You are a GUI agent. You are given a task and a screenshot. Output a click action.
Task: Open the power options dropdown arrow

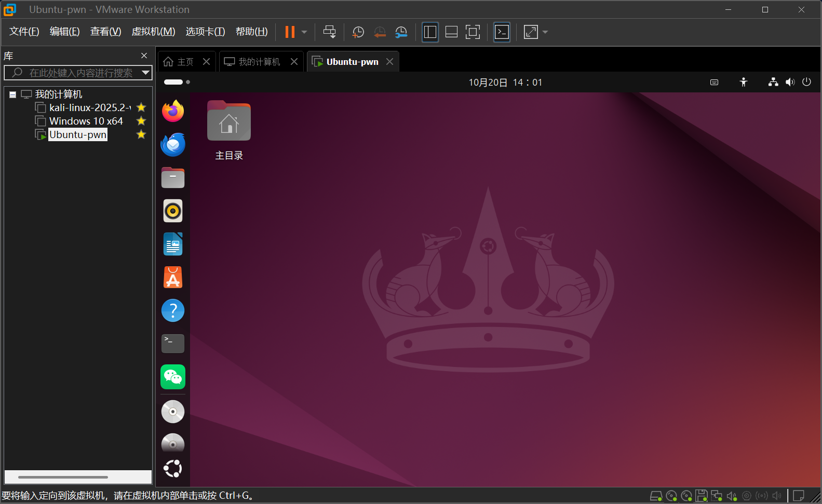coord(304,32)
